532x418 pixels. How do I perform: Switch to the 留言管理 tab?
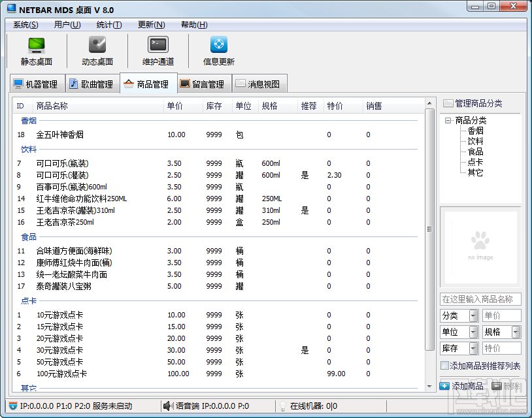coord(205,84)
